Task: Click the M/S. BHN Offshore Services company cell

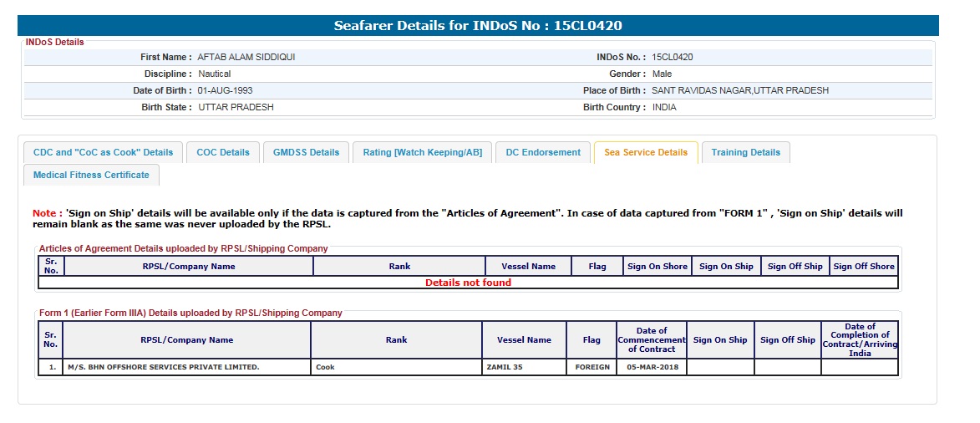Action: pos(164,367)
